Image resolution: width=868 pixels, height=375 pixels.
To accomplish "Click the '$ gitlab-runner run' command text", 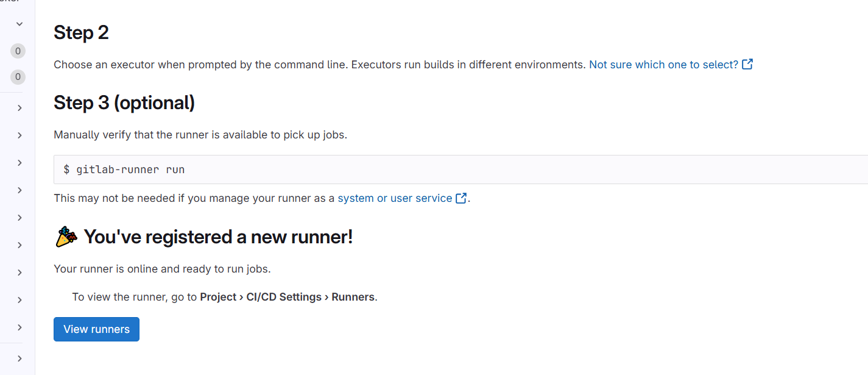I will coord(124,170).
